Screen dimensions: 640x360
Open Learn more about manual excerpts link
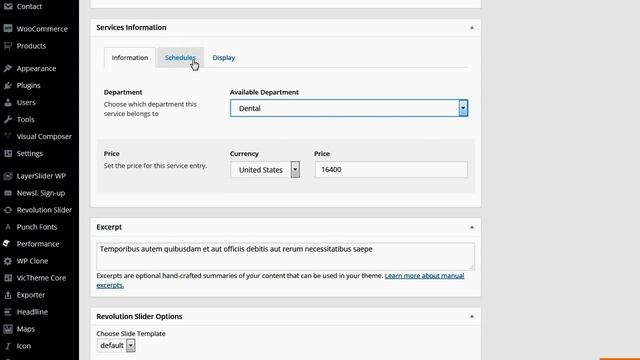click(280, 280)
